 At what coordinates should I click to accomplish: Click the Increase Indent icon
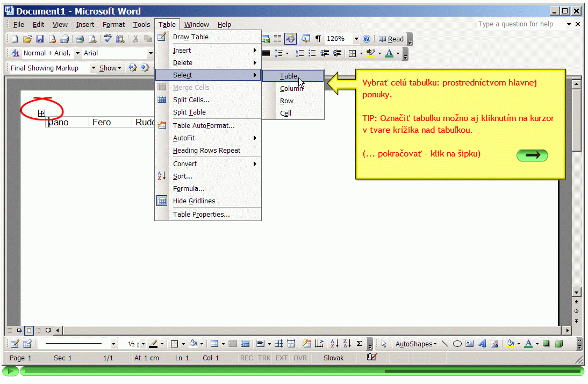coord(337,53)
